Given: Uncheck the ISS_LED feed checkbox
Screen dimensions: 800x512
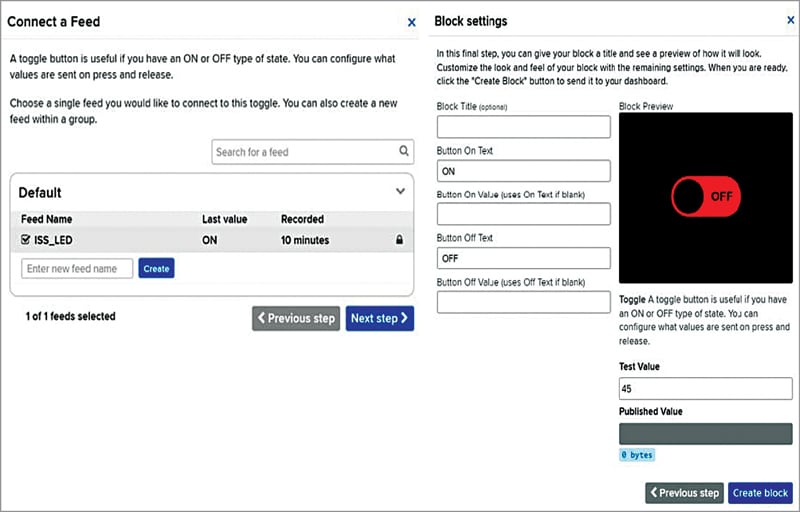Looking at the screenshot, I should tap(27, 240).
